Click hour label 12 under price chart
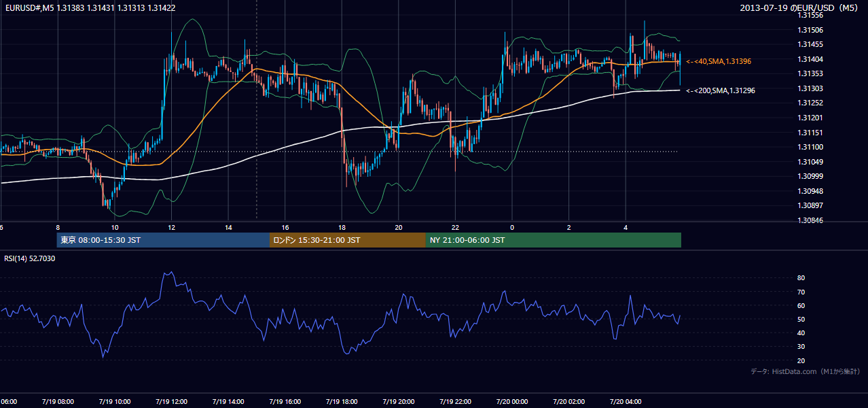868x408 pixels. 172,228
